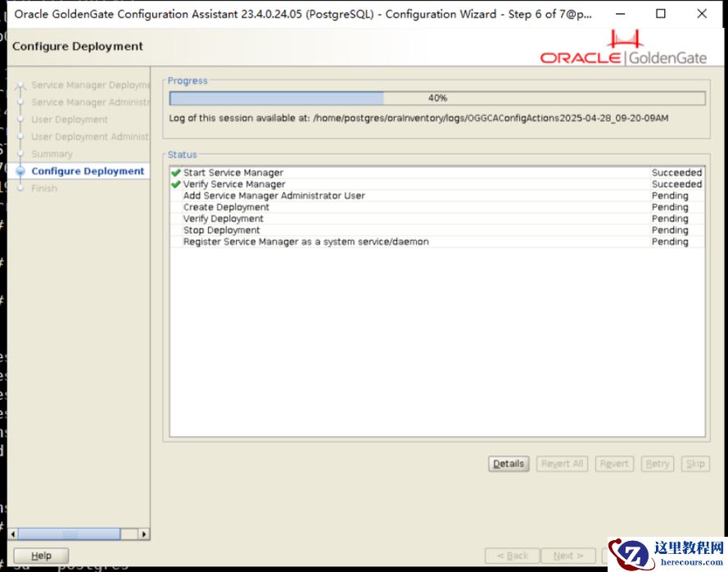Select the Start Service Manager row
The image size is (728, 572).
pos(437,173)
